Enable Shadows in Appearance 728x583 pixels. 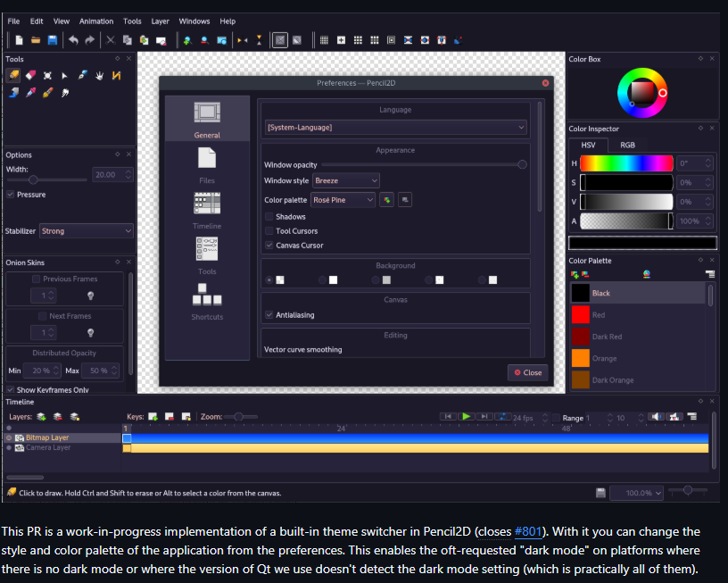pyautogui.click(x=269, y=216)
